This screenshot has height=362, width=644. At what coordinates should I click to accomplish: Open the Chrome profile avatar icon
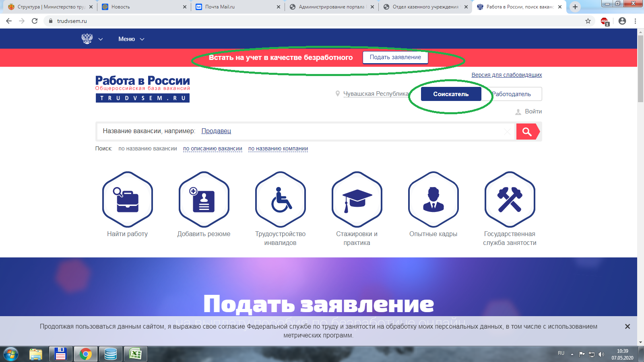(622, 21)
